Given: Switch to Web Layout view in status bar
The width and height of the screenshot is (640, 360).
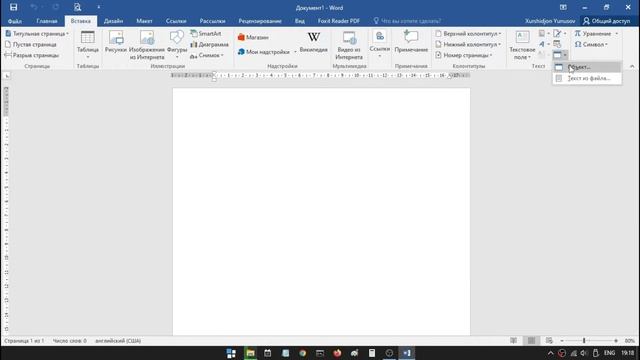Looking at the screenshot, I should point(549,340).
